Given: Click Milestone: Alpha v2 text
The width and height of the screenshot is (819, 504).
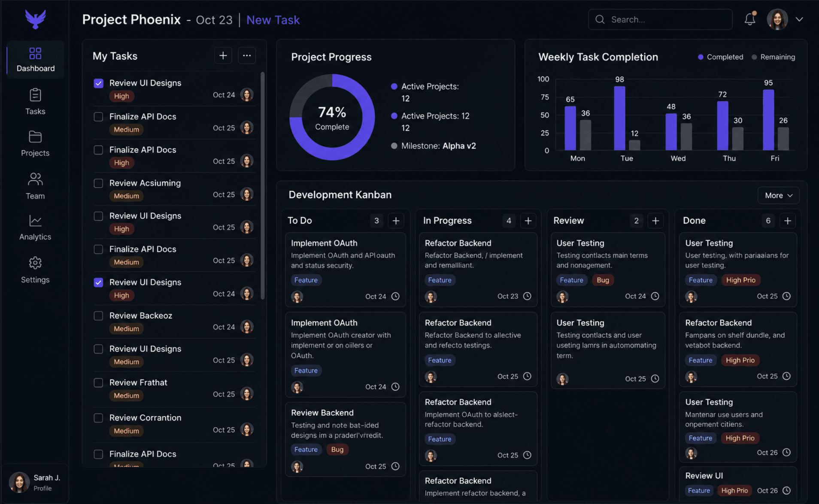Looking at the screenshot, I should tap(439, 146).
